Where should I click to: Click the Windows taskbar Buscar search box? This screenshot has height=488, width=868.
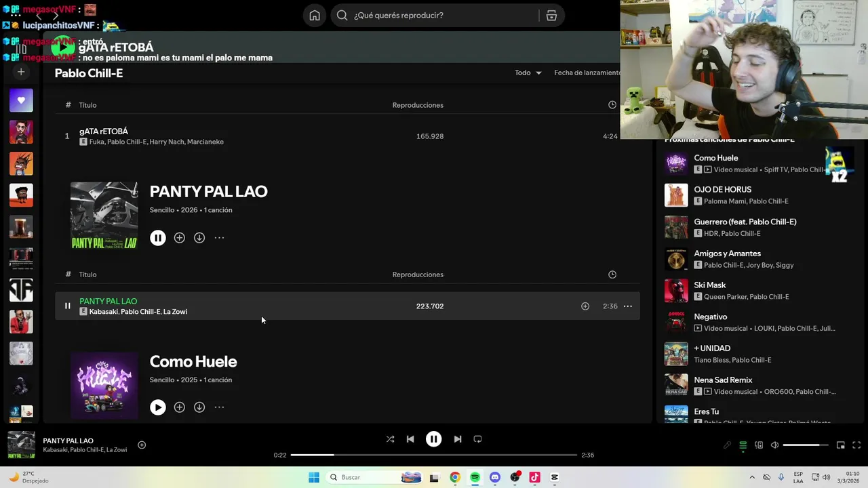[x=375, y=477]
